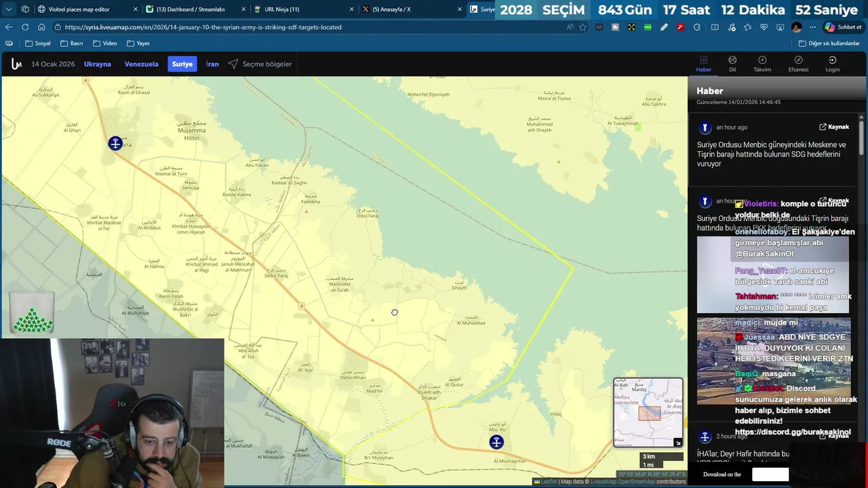Open the Meskene ve Tişrin barajı news item

pyautogui.click(x=772, y=154)
